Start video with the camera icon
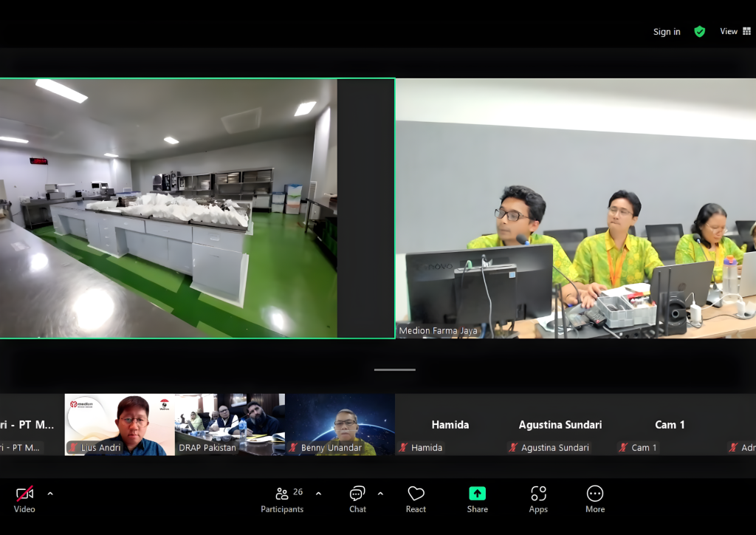Screen dimensions: 756x535 tap(24, 494)
